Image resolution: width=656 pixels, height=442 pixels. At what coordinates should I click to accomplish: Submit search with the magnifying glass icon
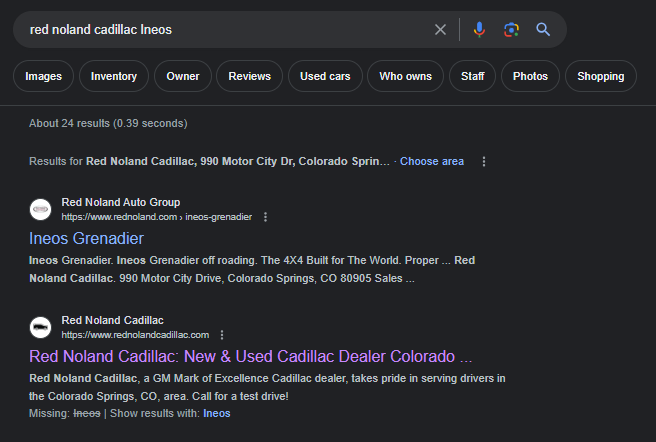click(x=543, y=30)
